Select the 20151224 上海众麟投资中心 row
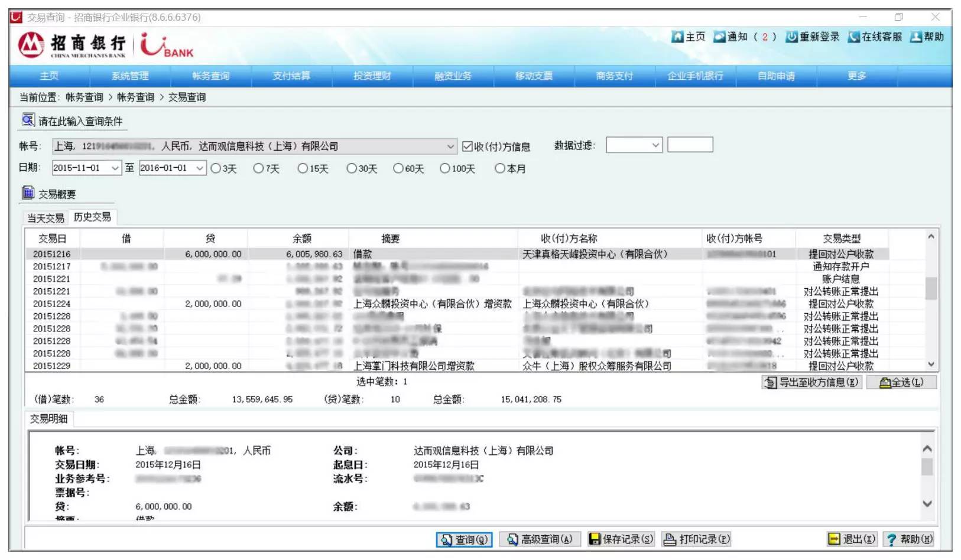 pos(457,304)
